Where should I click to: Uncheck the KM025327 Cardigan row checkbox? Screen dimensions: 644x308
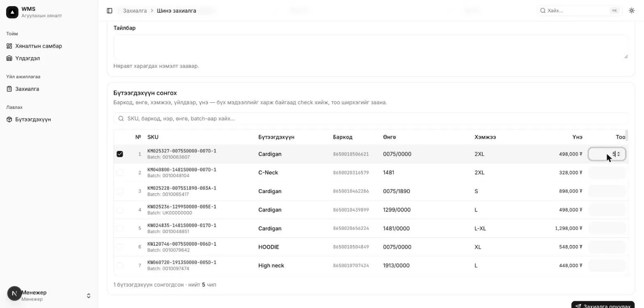coord(120,154)
